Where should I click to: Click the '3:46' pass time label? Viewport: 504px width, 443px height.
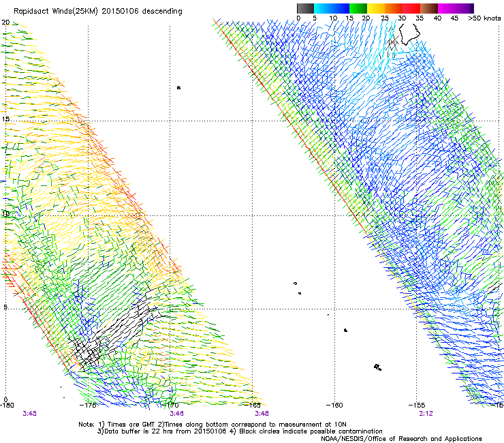click(176, 413)
